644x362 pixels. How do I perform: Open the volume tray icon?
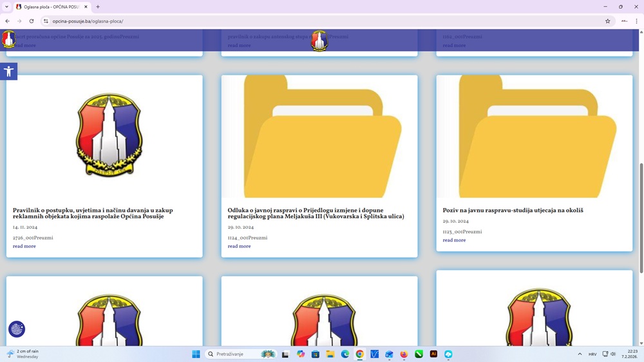[x=613, y=354]
